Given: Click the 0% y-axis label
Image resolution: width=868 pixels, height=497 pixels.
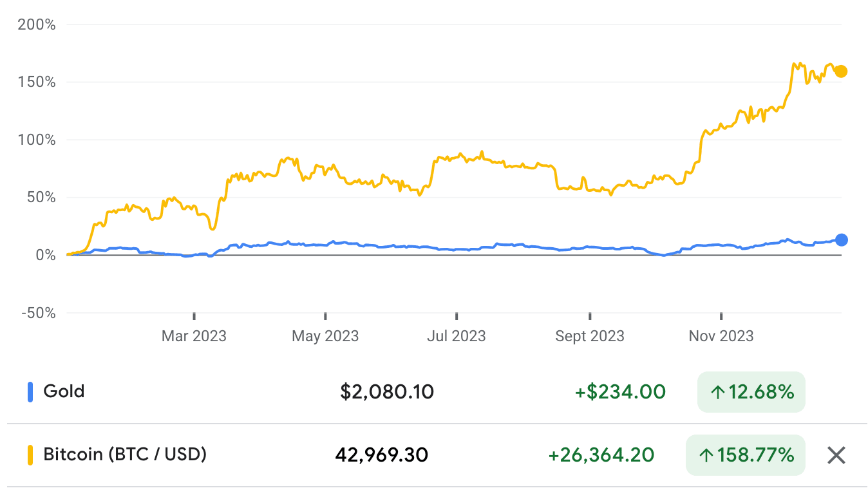Looking at the screenshot, I should 46,256.
